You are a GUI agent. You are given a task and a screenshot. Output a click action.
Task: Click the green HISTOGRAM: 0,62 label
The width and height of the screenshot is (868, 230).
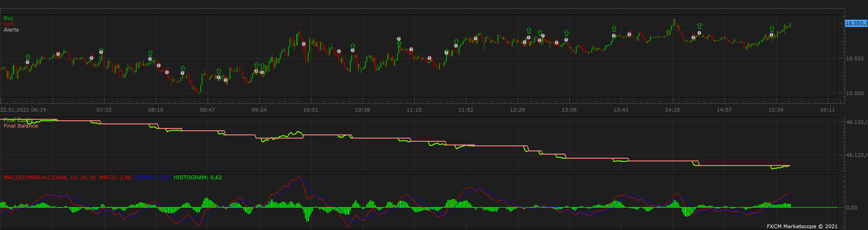198,177
